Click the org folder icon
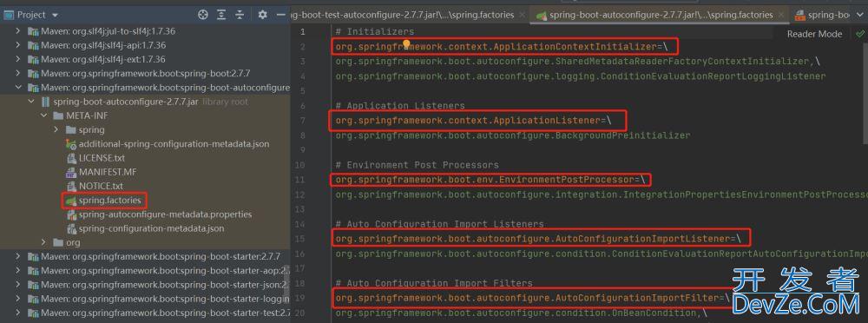Image resolution: width=868 pixels, height=323 pixels. (x=57, y=242)
